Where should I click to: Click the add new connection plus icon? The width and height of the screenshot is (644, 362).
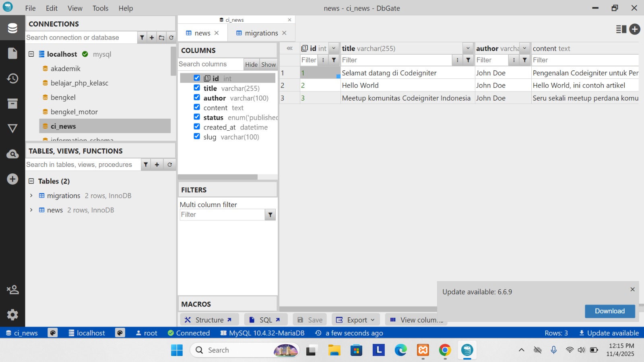point(152,37)
